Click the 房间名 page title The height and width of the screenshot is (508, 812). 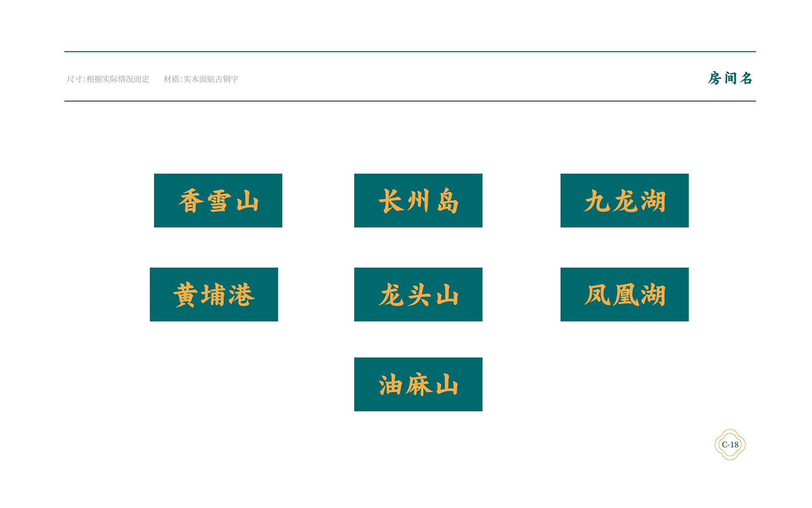click(x=730, y=78)
